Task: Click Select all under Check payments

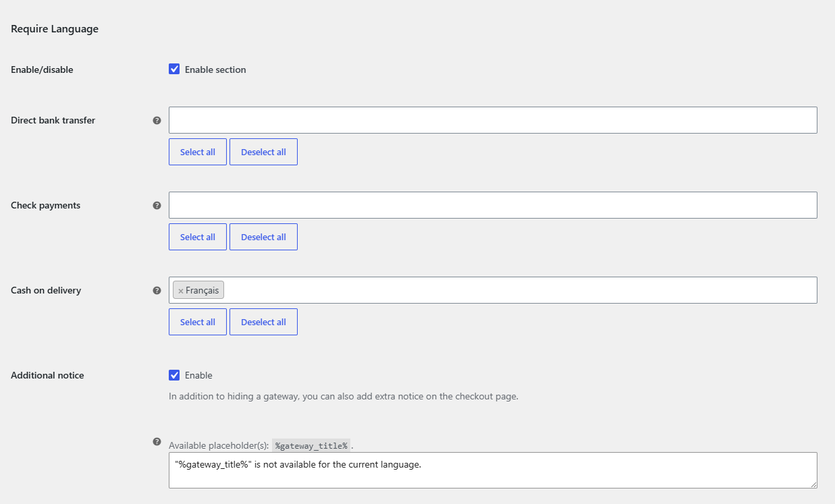Action: (x=198, y=237)
